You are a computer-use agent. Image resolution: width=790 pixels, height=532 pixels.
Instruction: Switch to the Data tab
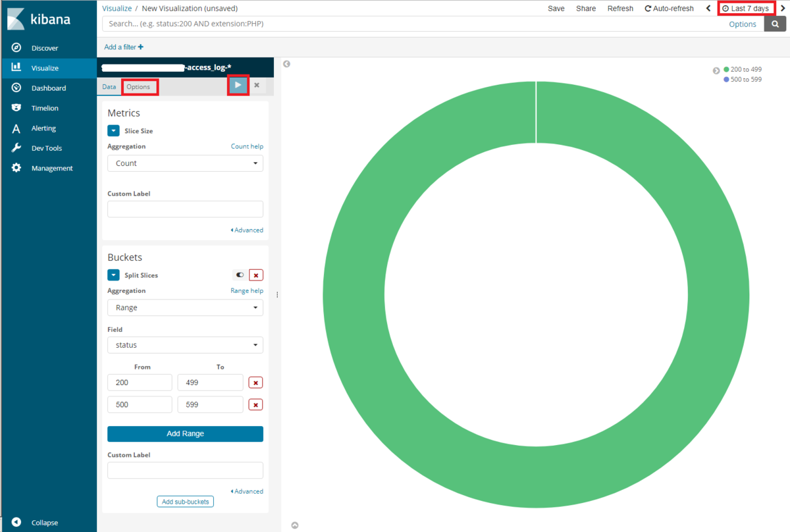[x=109, y=87]
